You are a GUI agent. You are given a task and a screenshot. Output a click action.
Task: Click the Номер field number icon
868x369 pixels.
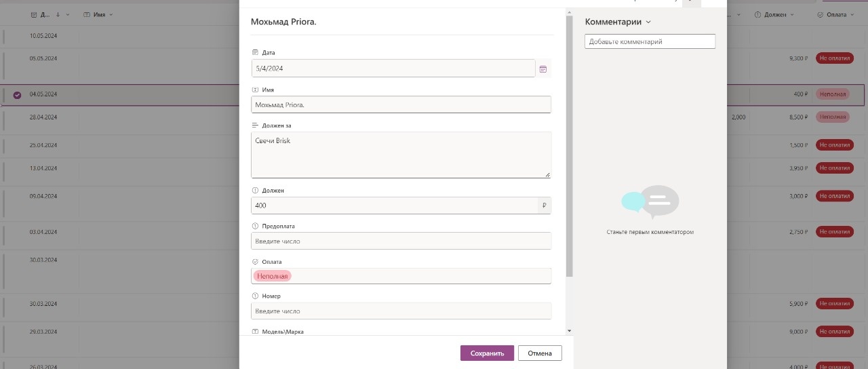[x=255, y=296]
